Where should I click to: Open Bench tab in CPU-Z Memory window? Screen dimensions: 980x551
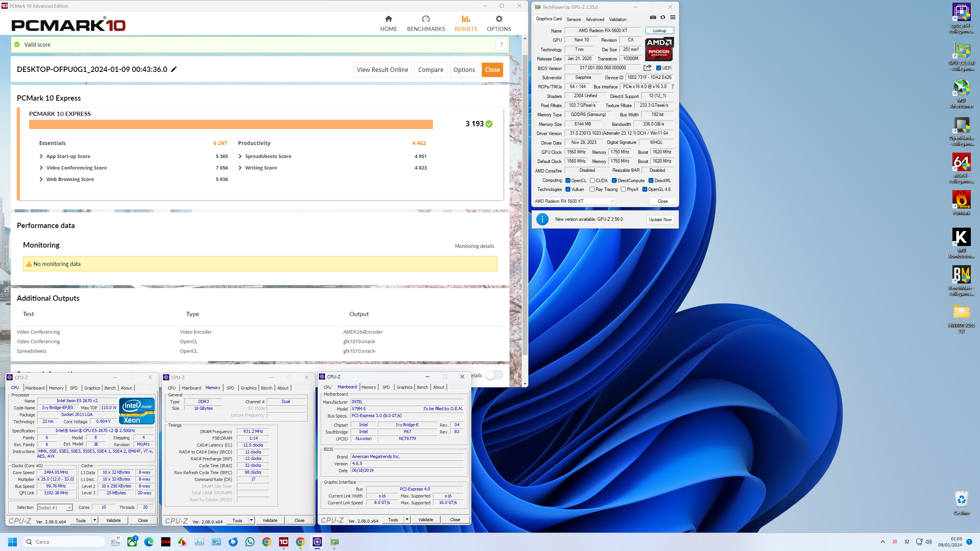[x=266, y=388]
